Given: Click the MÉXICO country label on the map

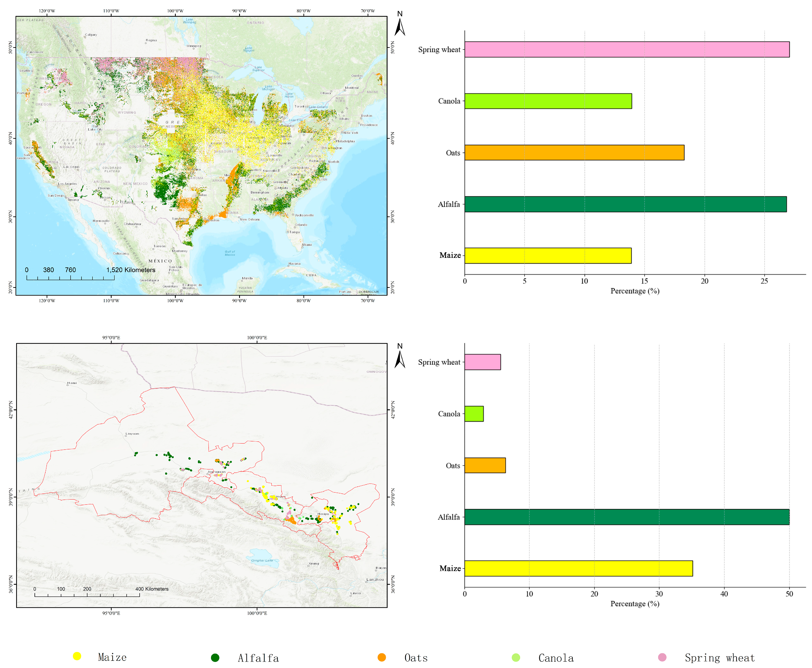Looking at the screenshot, I should 160,261.
